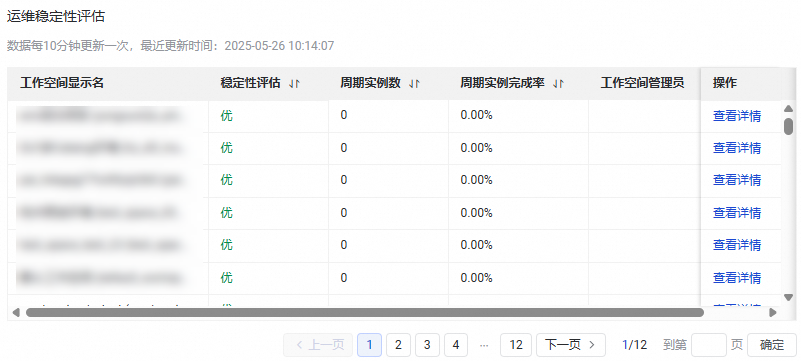The width and height of the screenshot is (801, 361).
Task: Go to page 3
Action: 427,345
